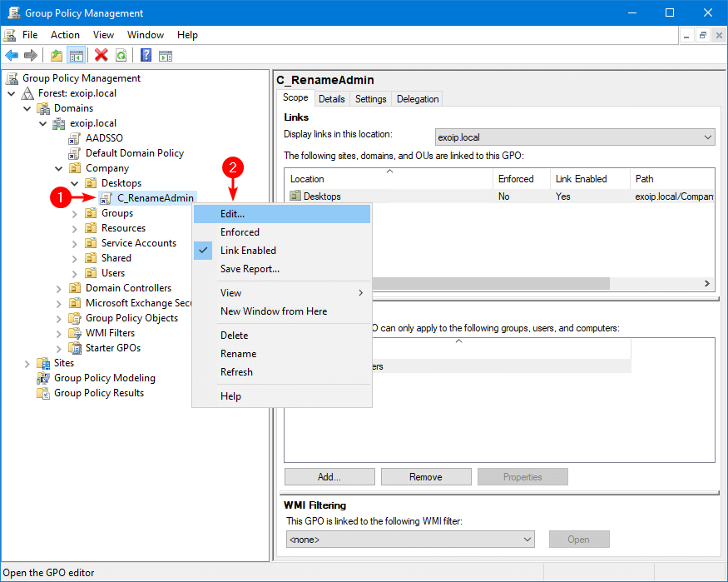Open the 'Display links in this location' dropdown
This screenshot has height=582, width=728.
(x=574, y=137)
